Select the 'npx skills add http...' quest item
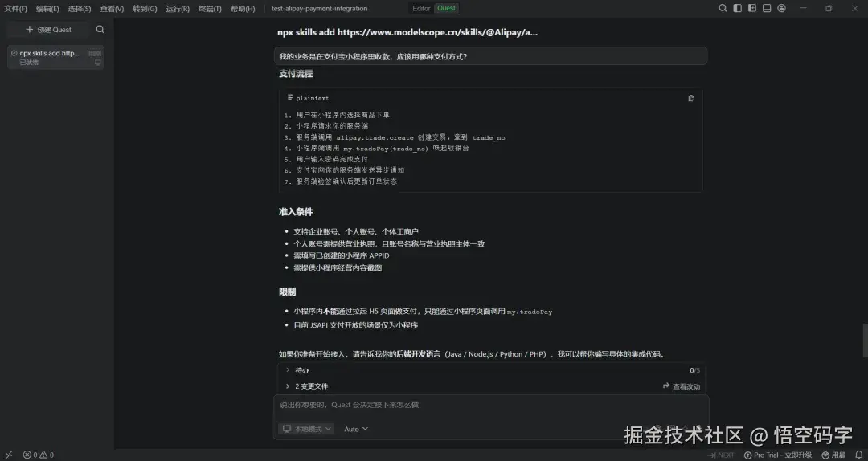This screenshot has width=868, height=461. pos(55,57)
